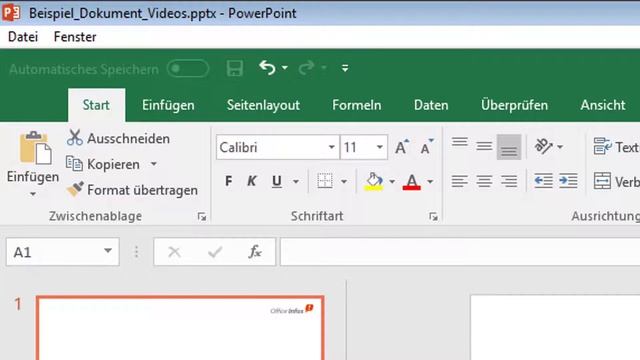Open the font name dropdown list
Viewport: 640px width, 360px height.
[332, 147]
